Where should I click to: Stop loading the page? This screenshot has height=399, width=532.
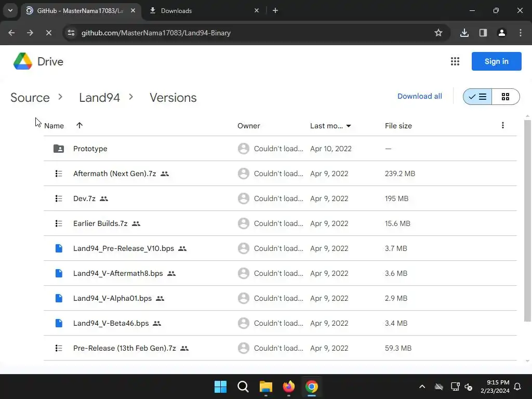[x=48, y=33]
